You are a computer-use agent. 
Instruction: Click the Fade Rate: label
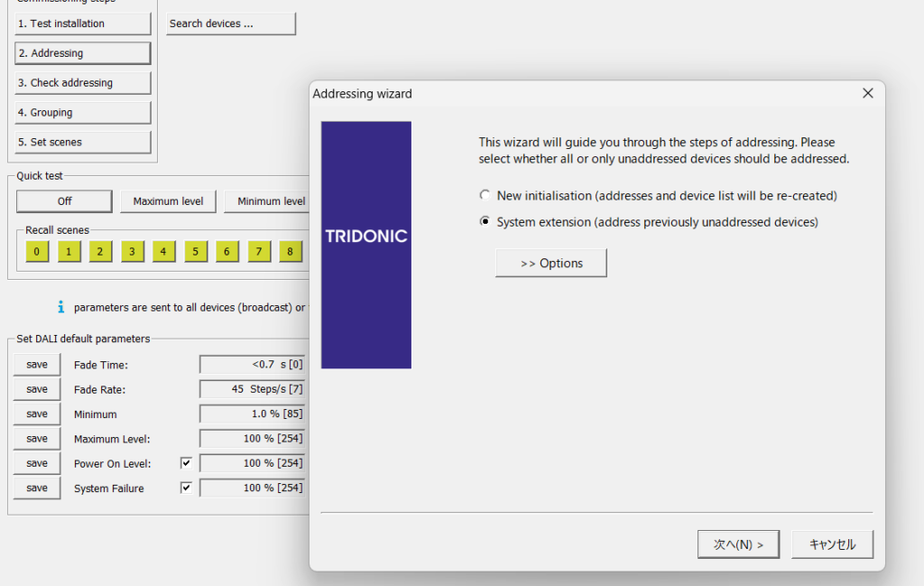[x=99, y=390]
